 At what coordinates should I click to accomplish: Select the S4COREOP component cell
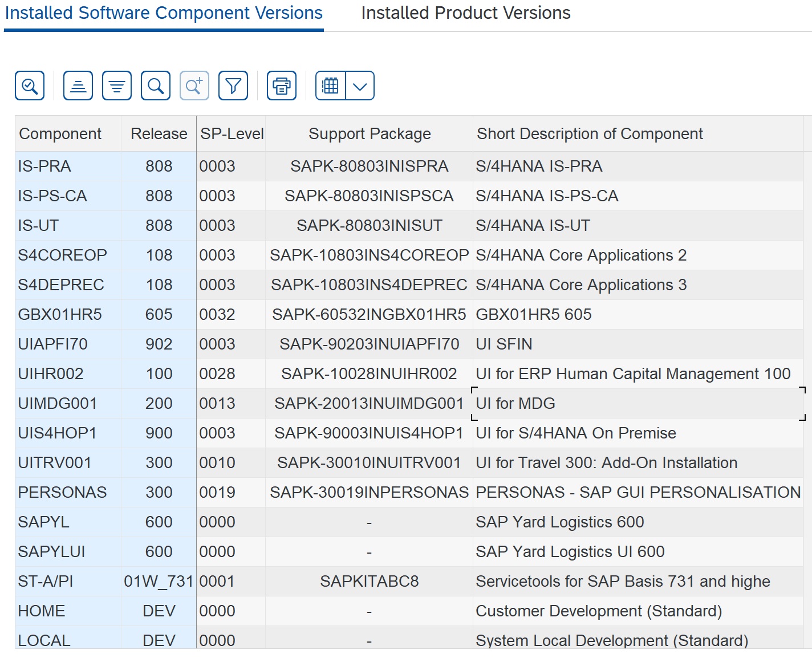68,255
